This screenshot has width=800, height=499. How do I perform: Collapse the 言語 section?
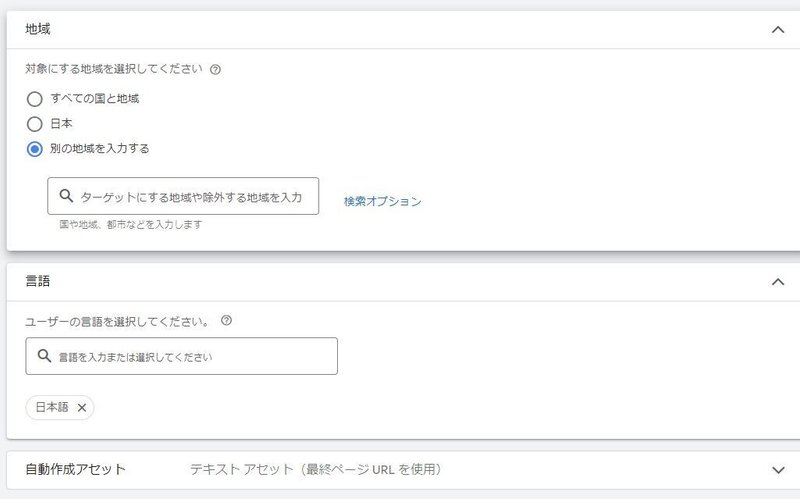coord(778,282)
